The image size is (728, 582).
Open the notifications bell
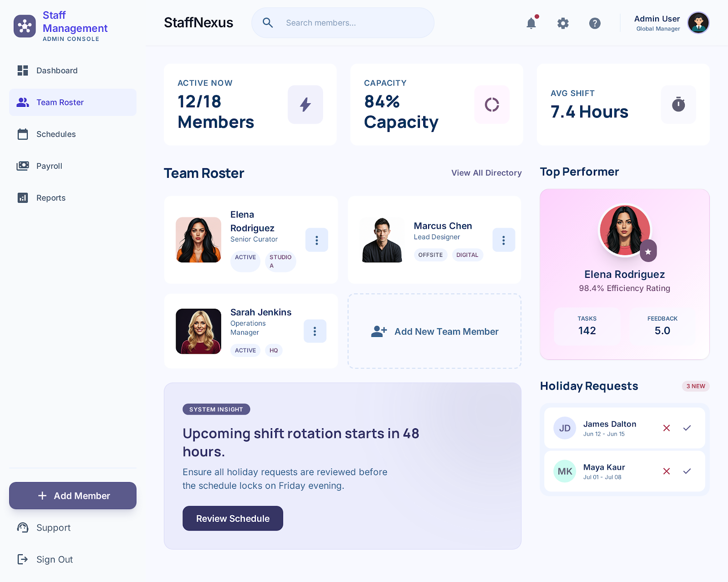531,23
